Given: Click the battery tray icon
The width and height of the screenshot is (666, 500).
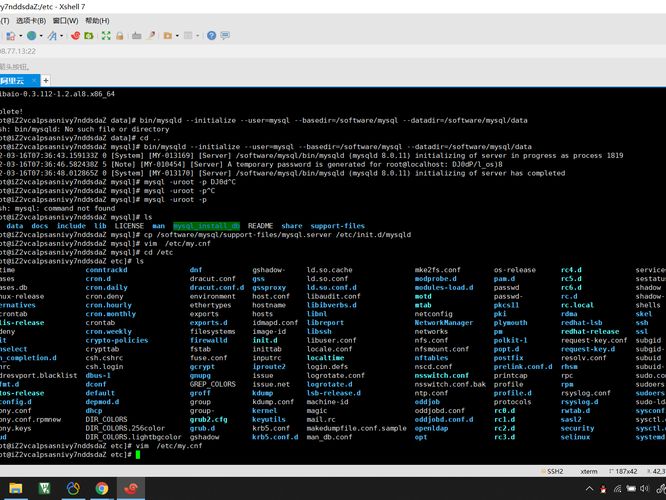Looking at the screenshot, I should 631,489.
